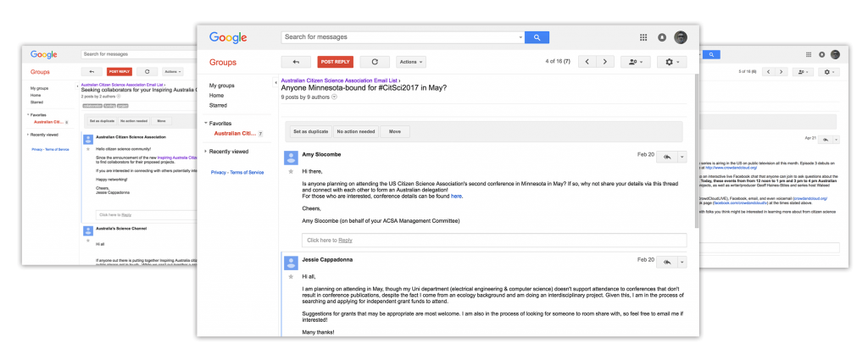The width and height of the screenshot is (868, 360).
Task: Open Jessie Cappadonna's profile avatar
Action: click(291, 262)
